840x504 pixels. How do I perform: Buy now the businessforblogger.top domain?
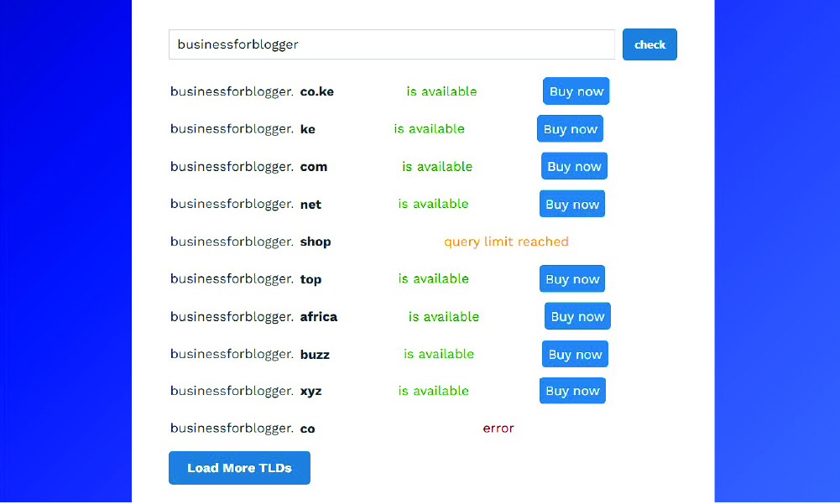click(571, 278)
